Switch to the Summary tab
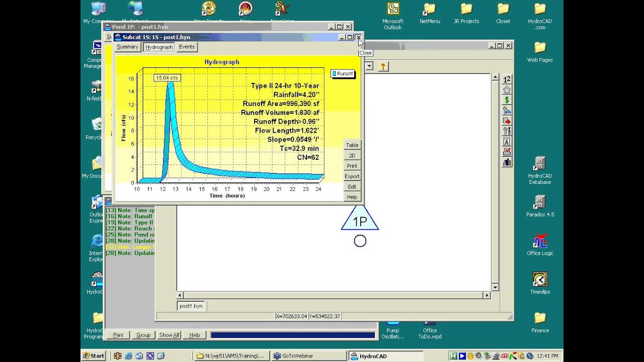644x362 pixels. pos(127,47)
